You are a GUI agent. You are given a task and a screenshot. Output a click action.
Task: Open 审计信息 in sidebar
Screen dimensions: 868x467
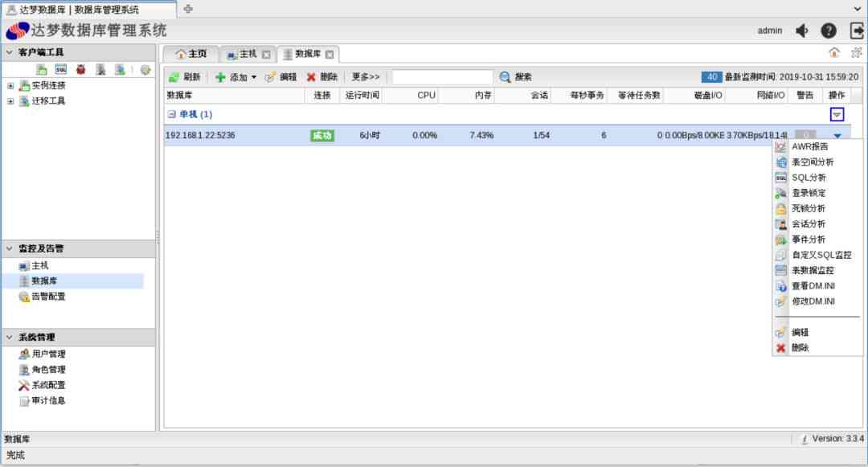tap(42, 400)
